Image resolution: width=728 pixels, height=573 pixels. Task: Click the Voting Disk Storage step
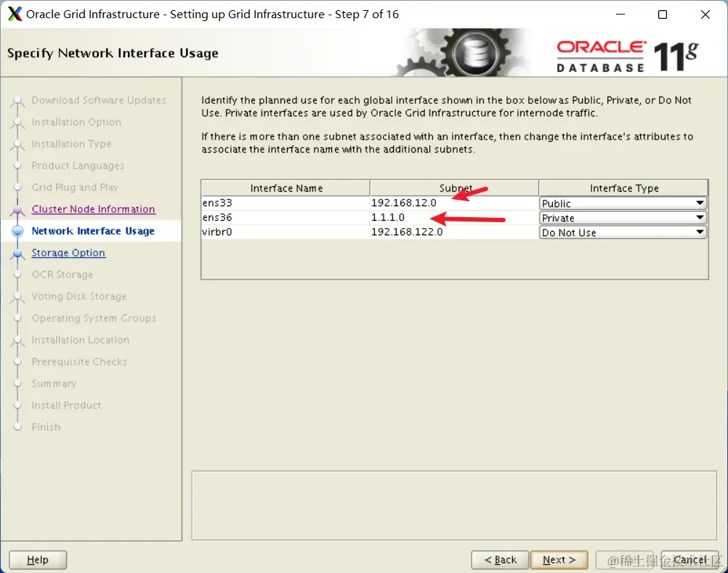[79, 296]
